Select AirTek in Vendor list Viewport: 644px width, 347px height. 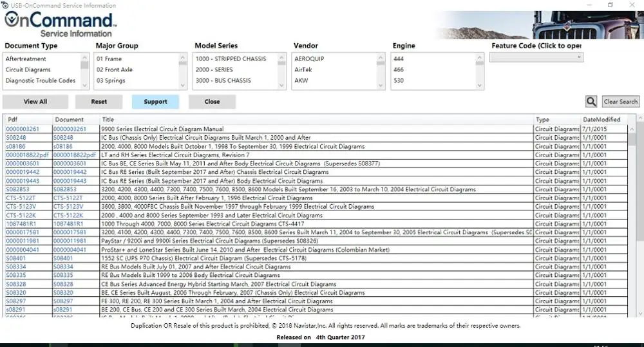303,70
